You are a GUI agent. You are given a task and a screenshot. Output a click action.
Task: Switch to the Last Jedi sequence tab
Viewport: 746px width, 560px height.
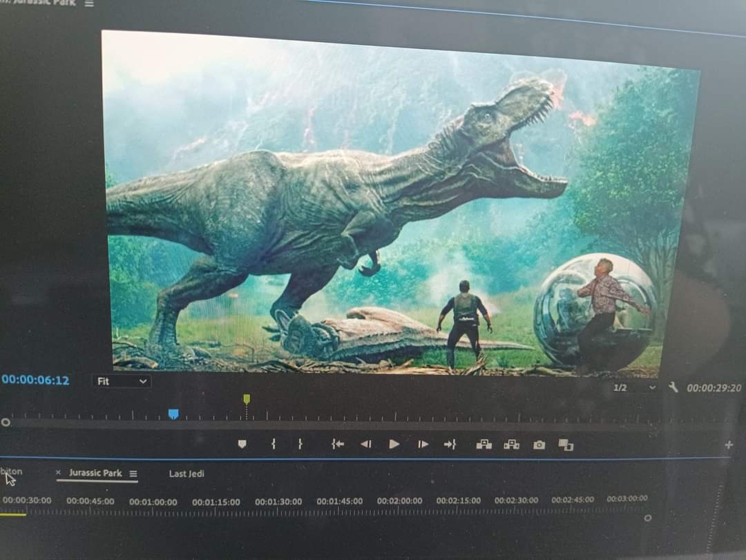[186, 474]
